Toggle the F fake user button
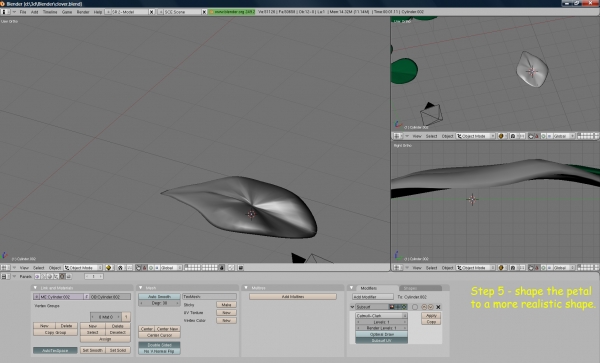This screenshot has width=600, height=363. (86, 296)
